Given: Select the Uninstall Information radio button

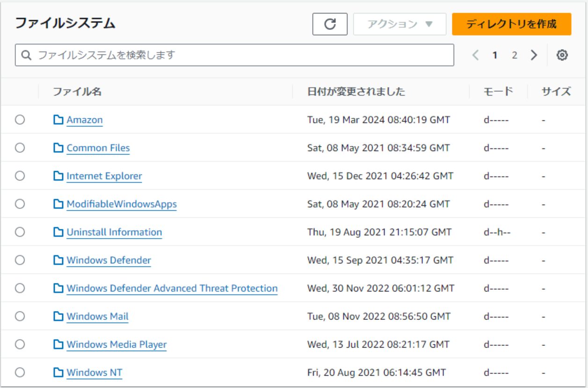Looking at the screenshot, I should click(x=20, y=232).
